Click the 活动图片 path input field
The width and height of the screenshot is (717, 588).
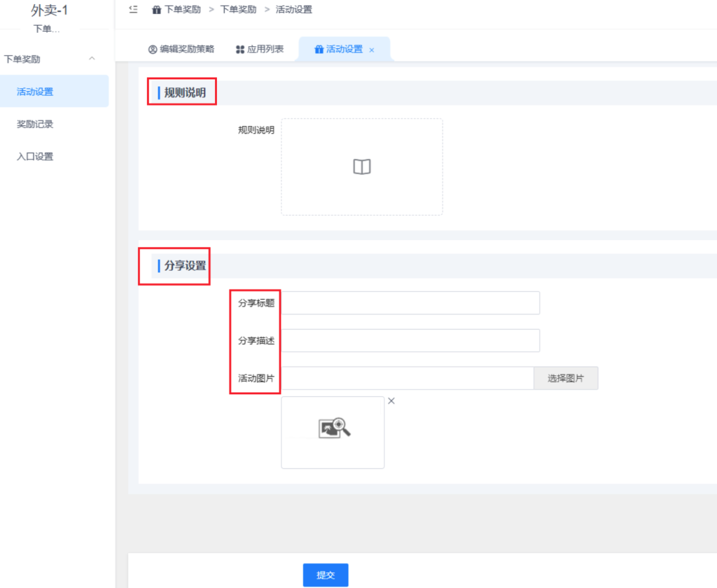(407, 378)
